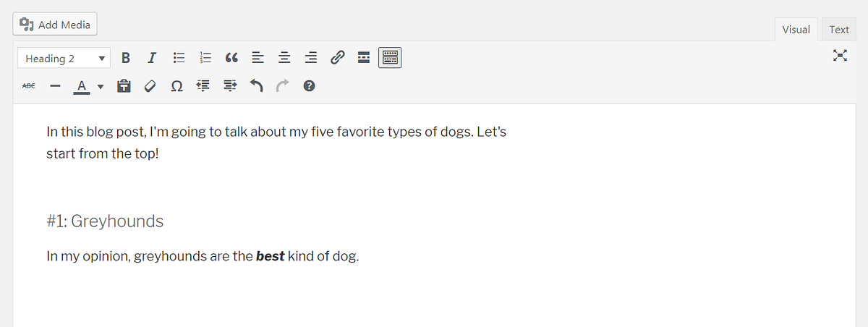
Task: Toggle italic formatting
Action: (152, 59)
